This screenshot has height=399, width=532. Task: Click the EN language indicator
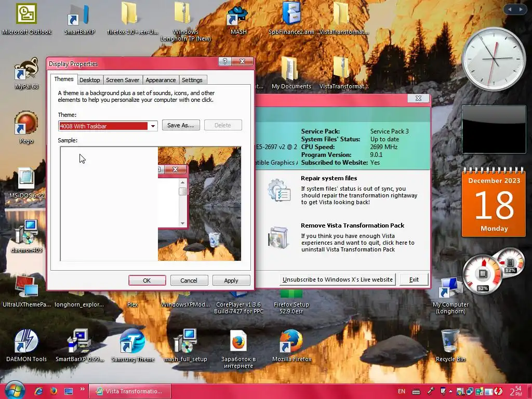pos(402,391)
